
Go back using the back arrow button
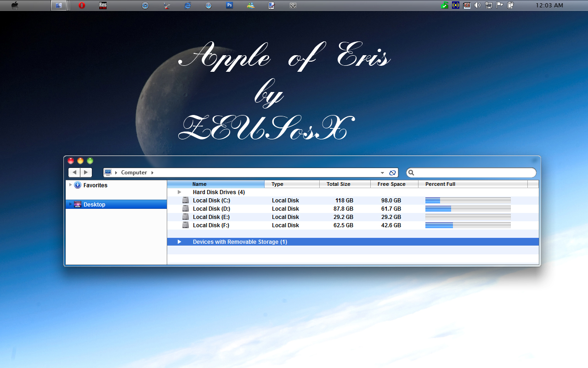point(74,172)
